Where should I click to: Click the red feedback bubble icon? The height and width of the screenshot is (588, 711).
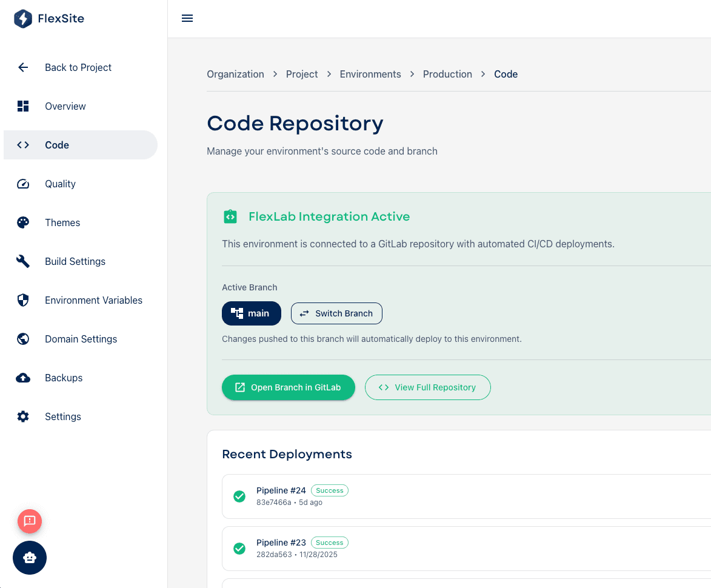[30, 521]
